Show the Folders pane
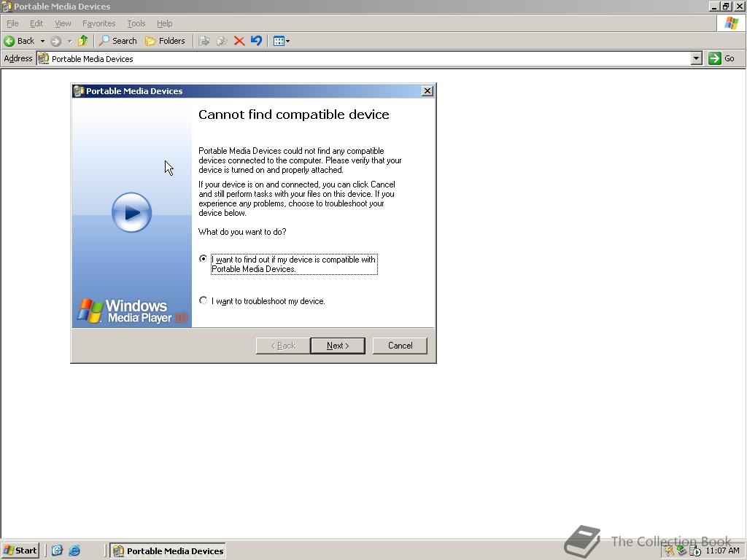The image size is (747, 560). pos(165,41)
